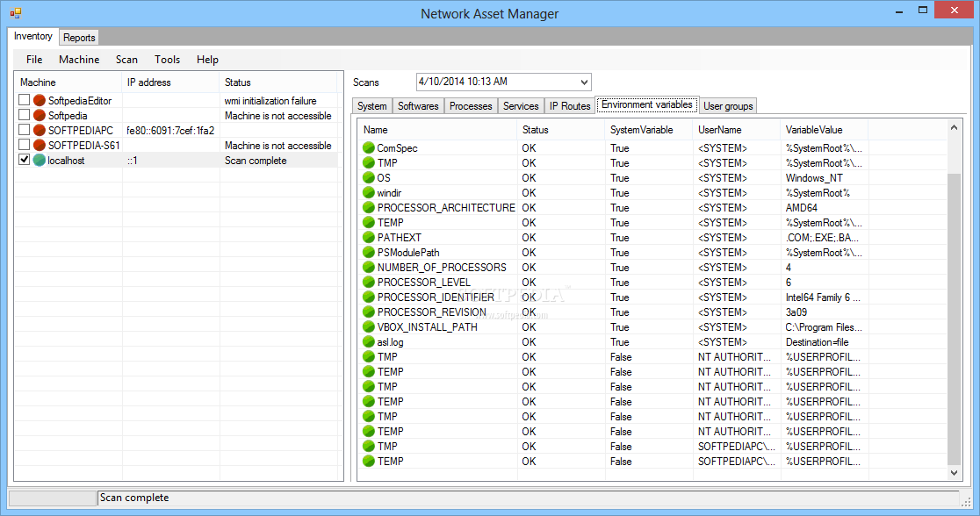The height and width of the screenshot is (516, 980).
Task: Click the 'wmi initialization failure' status text
Action: (x=270, y=101)
